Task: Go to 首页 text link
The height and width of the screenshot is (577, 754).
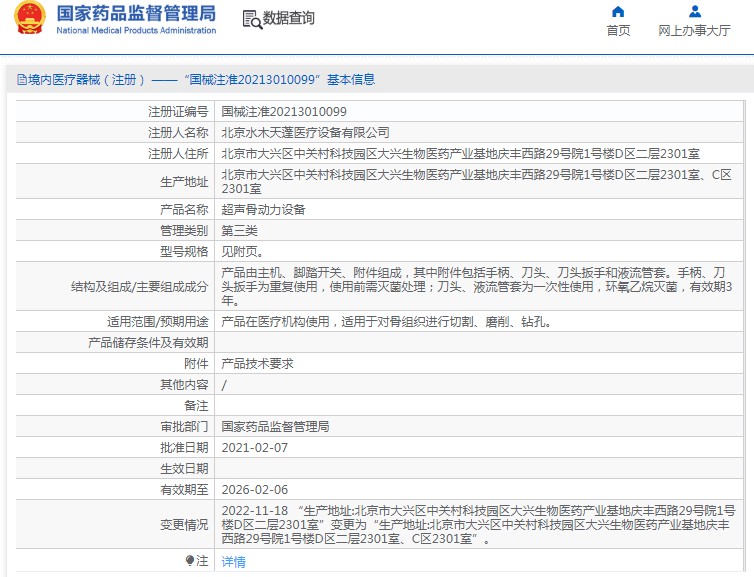Action: click(x=618, y=31)
